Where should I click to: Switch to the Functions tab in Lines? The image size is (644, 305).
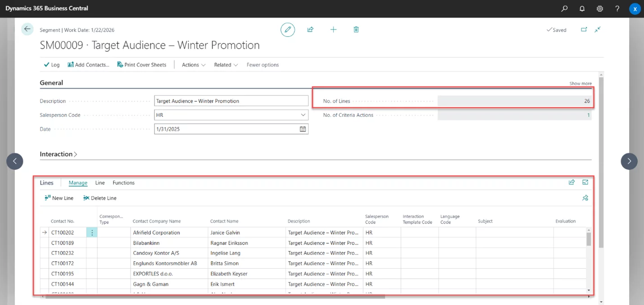tap(123, 183)
